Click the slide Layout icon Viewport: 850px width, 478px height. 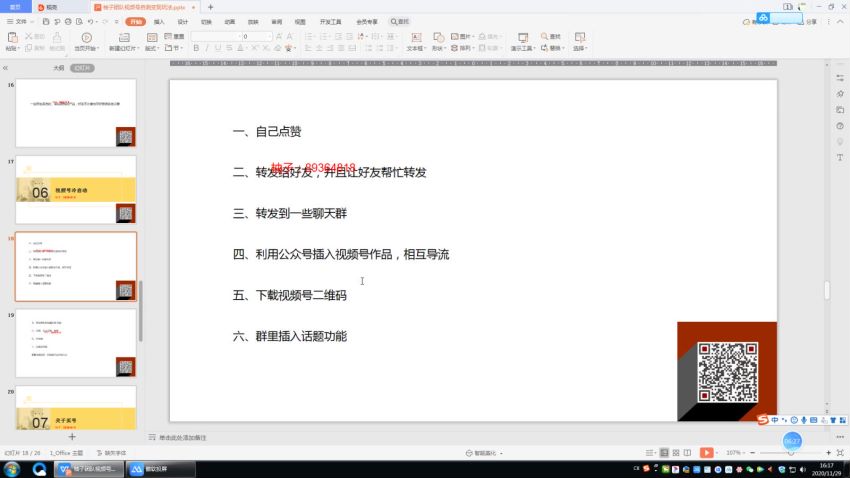click(x=152, y=37)
